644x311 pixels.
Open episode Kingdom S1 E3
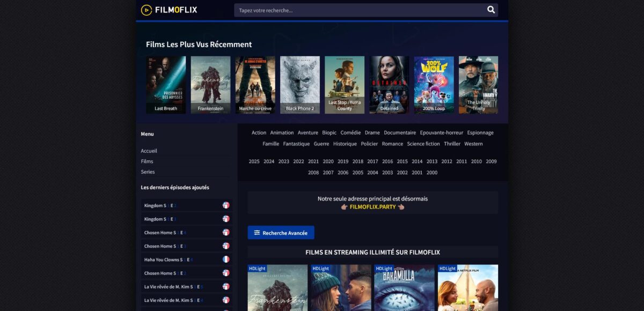pyautogui.click(x=187, y=219)
